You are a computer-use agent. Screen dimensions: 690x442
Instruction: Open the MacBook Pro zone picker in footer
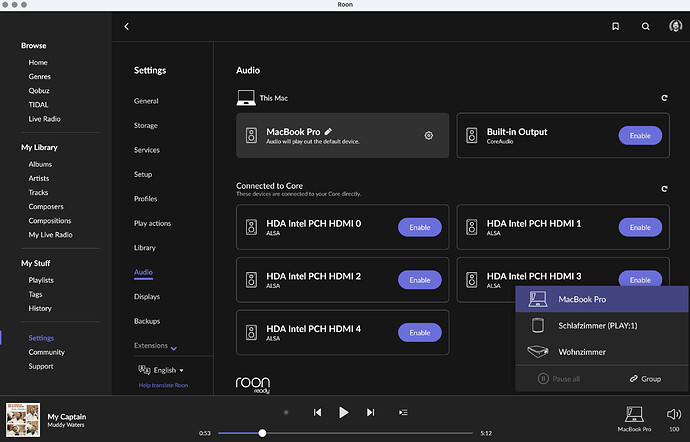[634, 419]
